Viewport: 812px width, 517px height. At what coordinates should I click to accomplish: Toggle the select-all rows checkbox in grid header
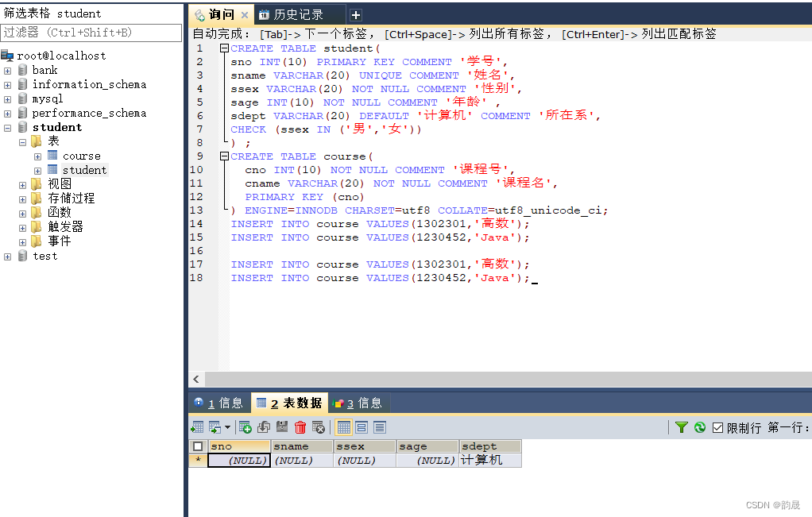point(198,446)
